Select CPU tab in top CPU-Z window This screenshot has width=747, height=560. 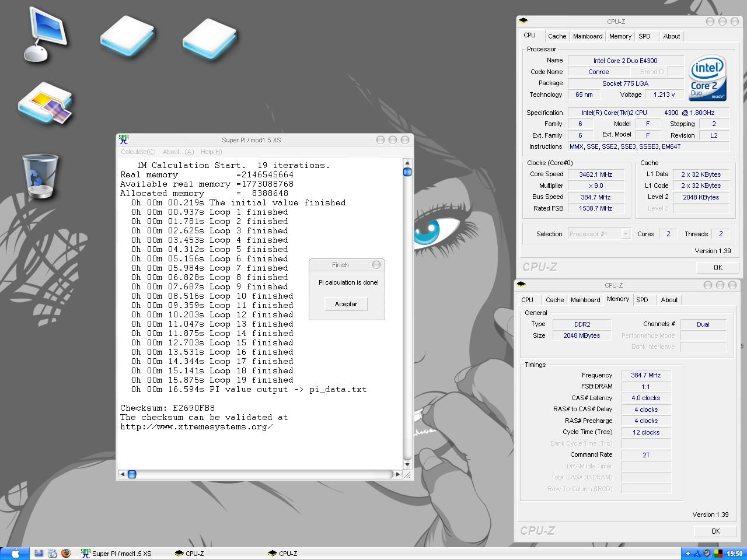click(x=530, y=36)
